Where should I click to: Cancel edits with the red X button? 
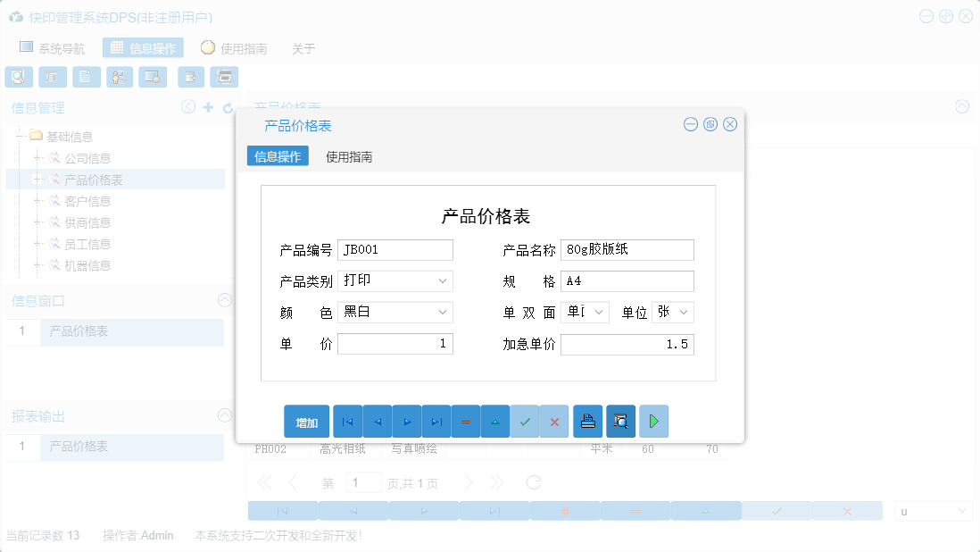tap(553, 421)
